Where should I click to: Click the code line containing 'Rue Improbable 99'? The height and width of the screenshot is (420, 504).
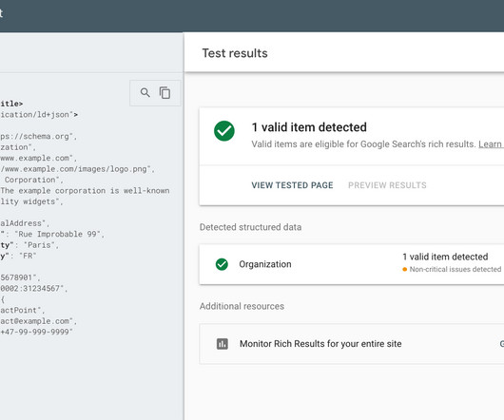52,234
